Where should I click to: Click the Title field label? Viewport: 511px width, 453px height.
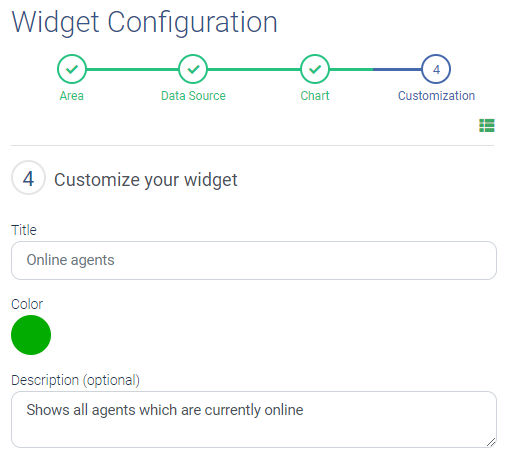click(x=24, y=230)
